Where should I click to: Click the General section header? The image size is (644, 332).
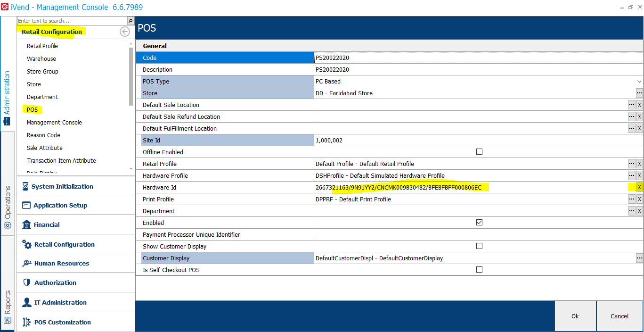tap(390, 46)
